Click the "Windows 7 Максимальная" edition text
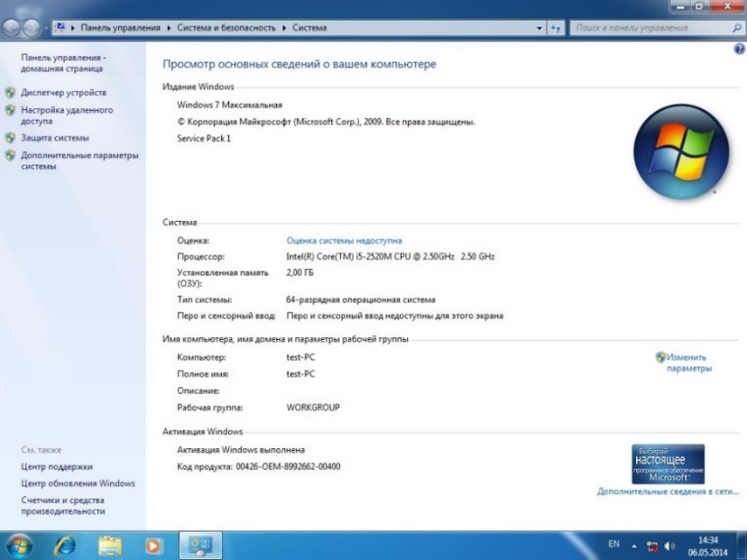Screen dimensions: 747x560 tap(230, 105)
